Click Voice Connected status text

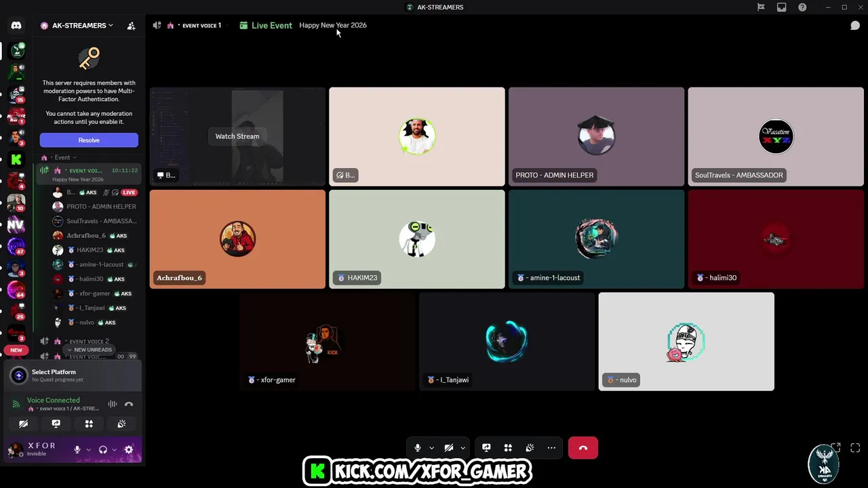54,401
